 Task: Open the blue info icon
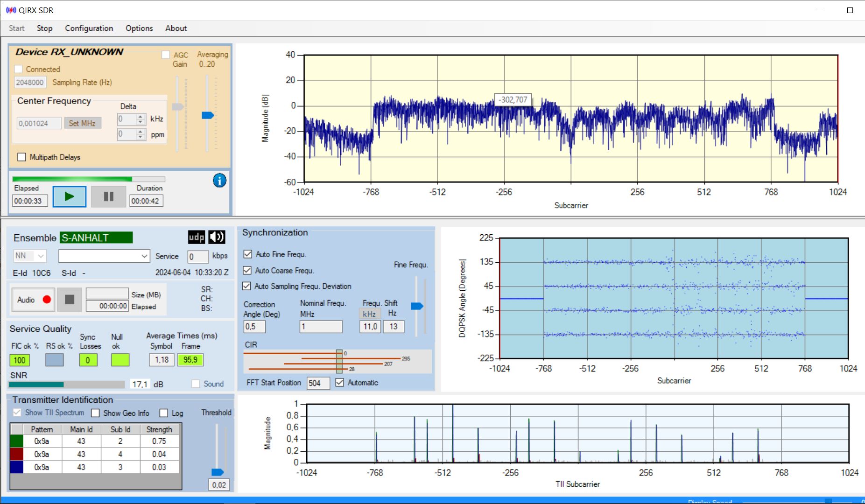click(x=219, y=180)
